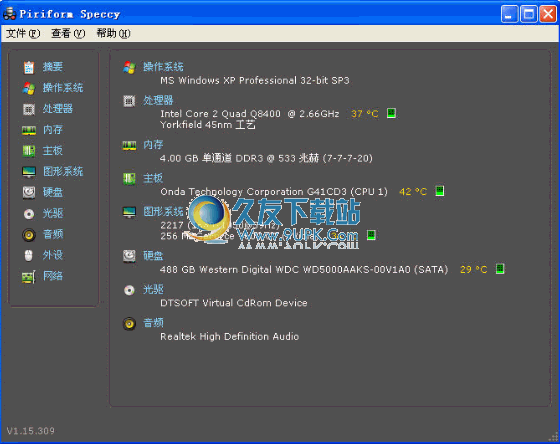Click hard drive icon beside 硬盘 heading in main panel
560x444 pixels.
(x=129, y=256)
